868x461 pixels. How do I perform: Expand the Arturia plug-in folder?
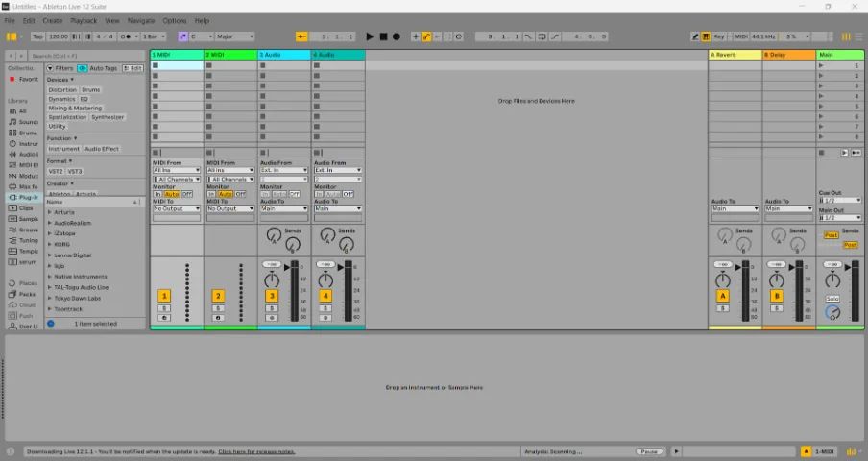click(50, 212)
